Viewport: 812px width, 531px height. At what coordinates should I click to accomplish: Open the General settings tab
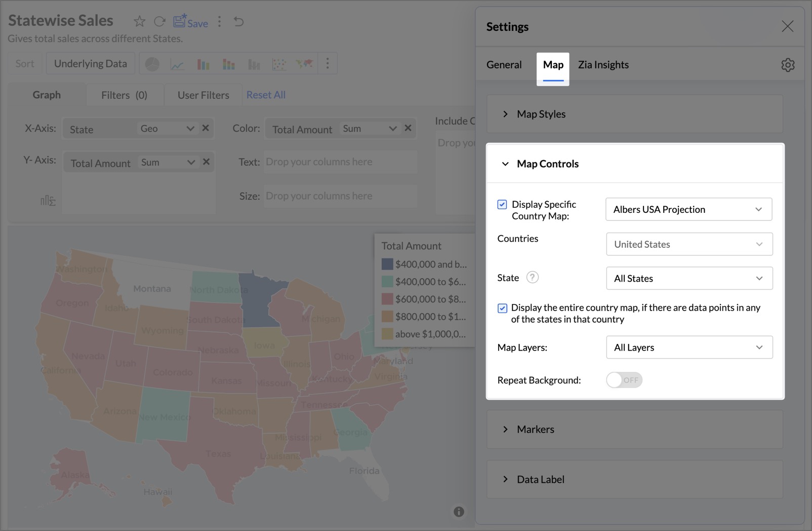(x=504, y=65)
